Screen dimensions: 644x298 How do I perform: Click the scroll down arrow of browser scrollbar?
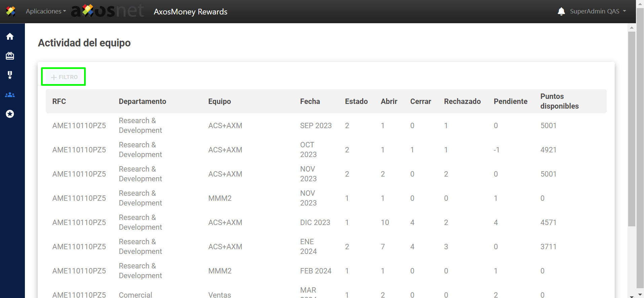[x=640, y=295]
